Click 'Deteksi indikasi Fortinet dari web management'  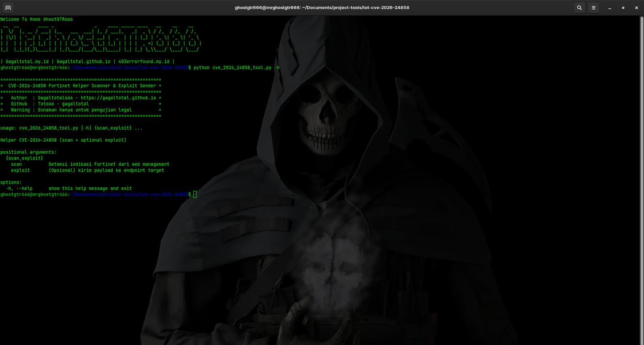coord(109,164)
